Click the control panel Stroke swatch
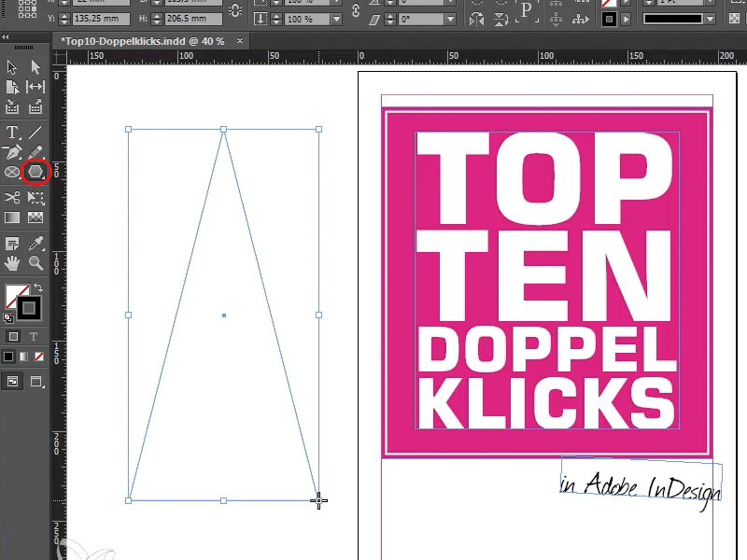 (609, 20)
